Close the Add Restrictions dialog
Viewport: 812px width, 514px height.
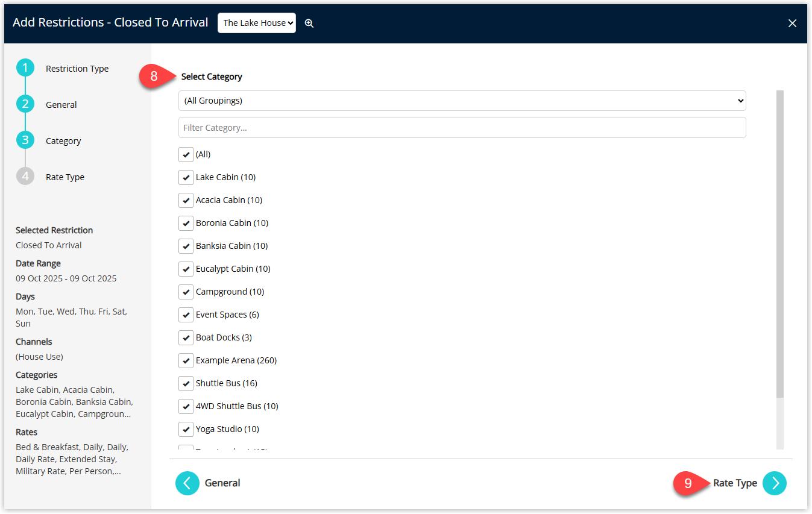click(x=793, y=23)
